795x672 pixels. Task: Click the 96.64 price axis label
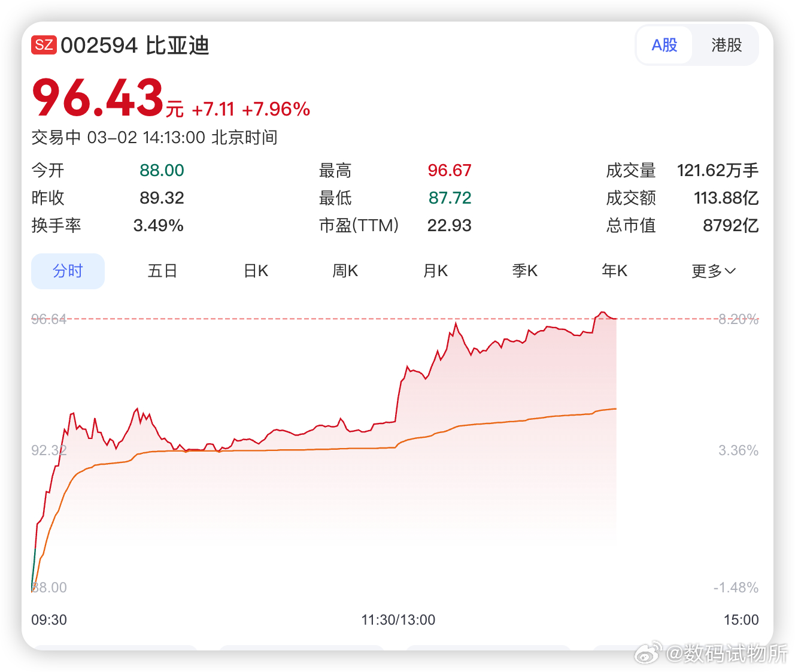[x=49, y=319]
